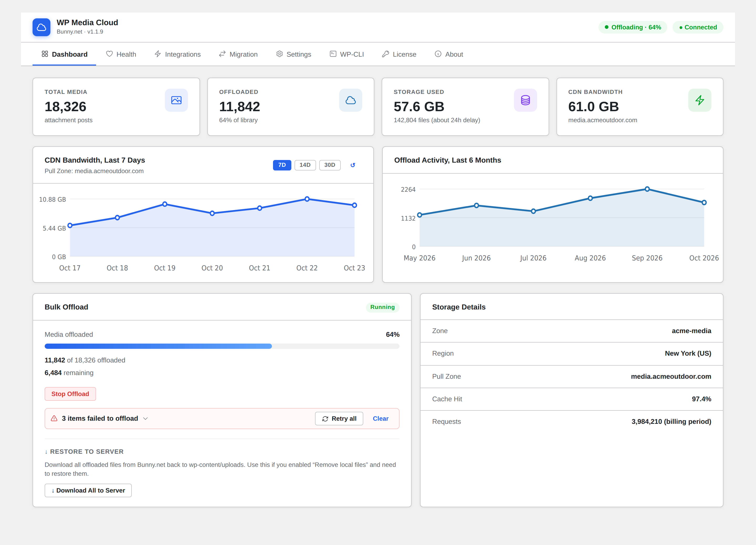756x545 pixels.
Task: Switch to the Health tab
Action: (x=121, y=54)
